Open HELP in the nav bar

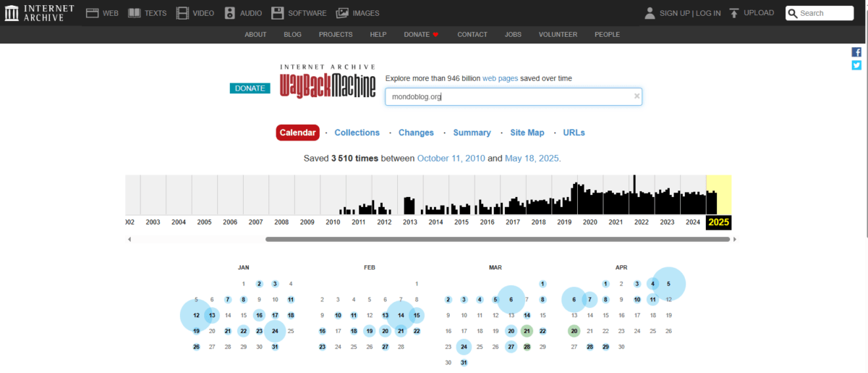point(378,35)
